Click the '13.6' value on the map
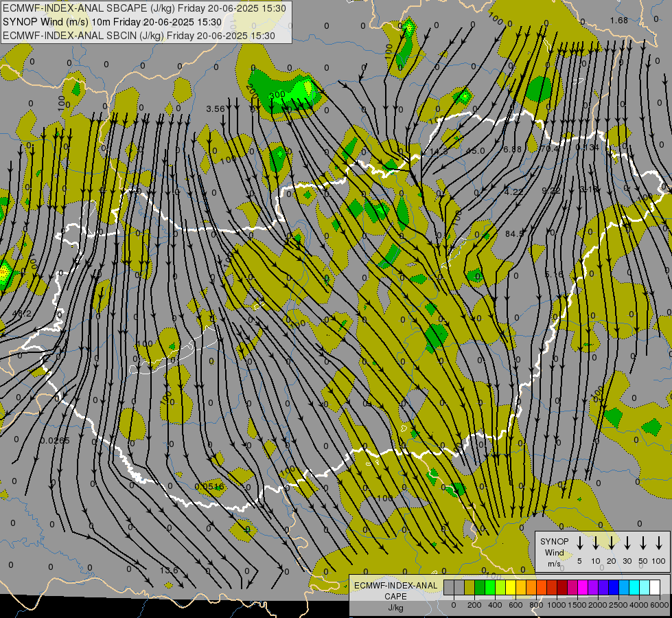 (170, 571)
